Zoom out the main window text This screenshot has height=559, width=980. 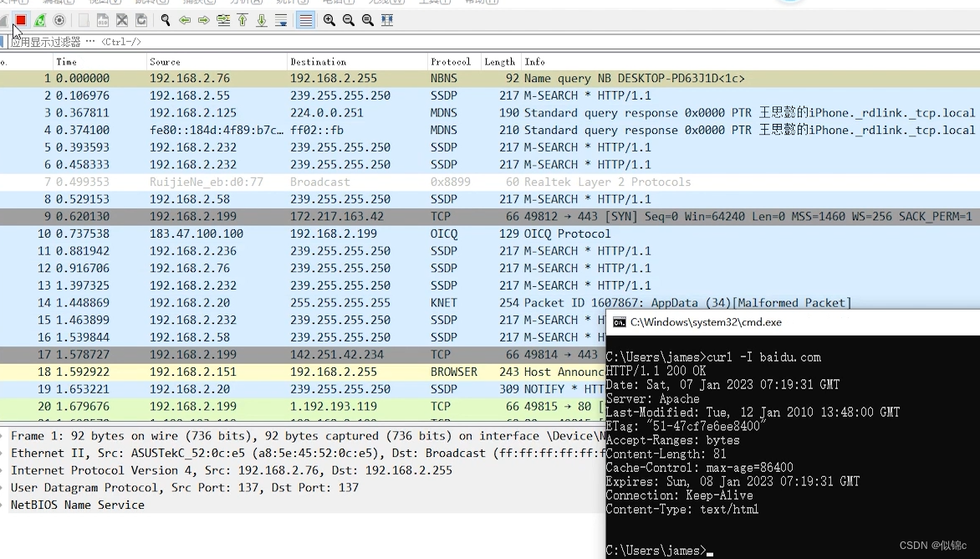tap(349, 21)
